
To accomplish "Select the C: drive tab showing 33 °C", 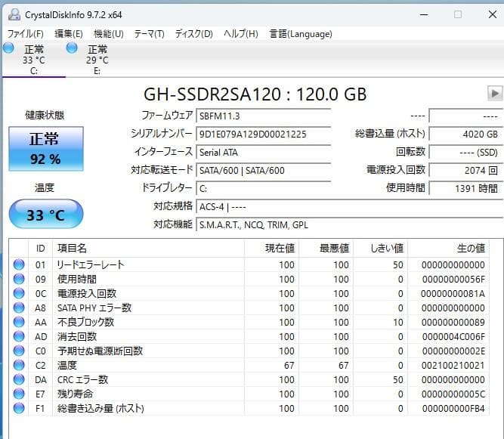I will click(34, 60).
